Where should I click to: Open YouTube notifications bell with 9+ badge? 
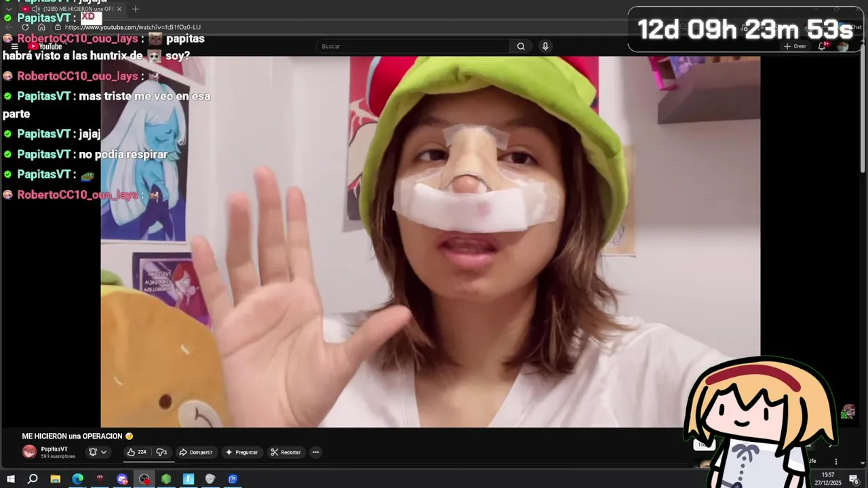coord(823,46)
